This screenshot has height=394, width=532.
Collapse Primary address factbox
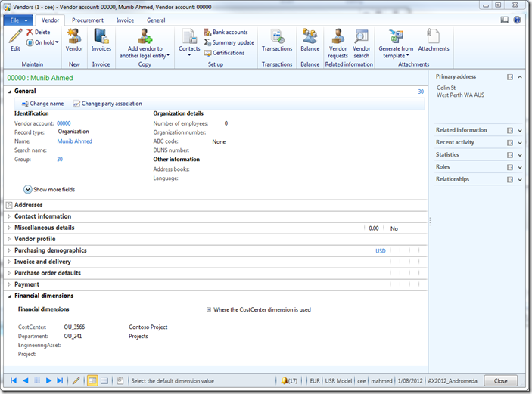pyautogui.click(x=519, y=77)
